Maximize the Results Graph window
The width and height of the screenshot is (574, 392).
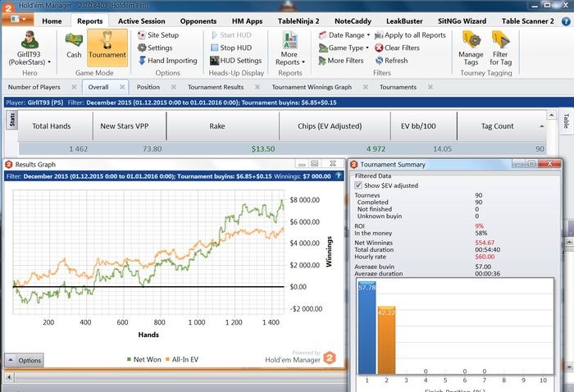coord(314,164)
